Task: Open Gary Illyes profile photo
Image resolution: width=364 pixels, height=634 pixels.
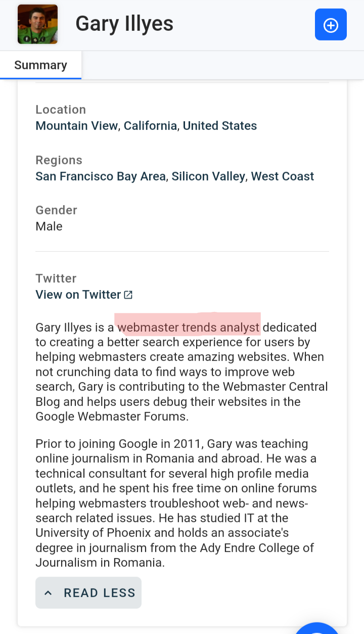Action: (37, 24)
